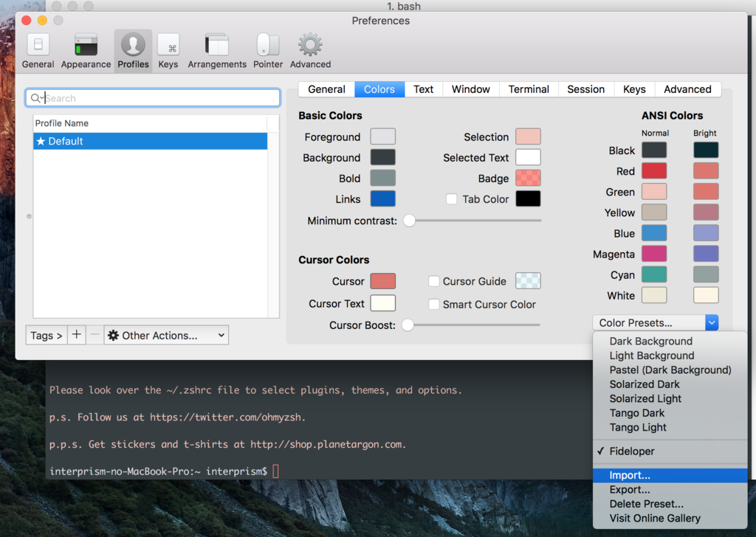Viewport: 756px width, 537px height.
Task: Switch to the Session tab
Action: (x=585, y=89)
